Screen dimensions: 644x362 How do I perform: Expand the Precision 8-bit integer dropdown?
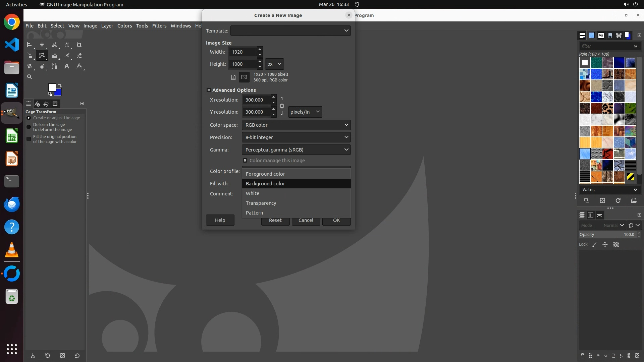coord(296,137)
